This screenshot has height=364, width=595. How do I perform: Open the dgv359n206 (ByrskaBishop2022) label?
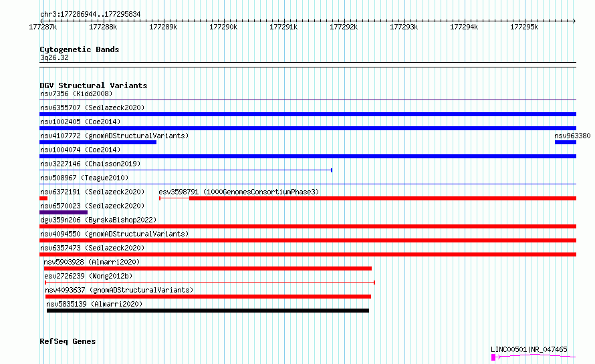[x=98, y=220]
